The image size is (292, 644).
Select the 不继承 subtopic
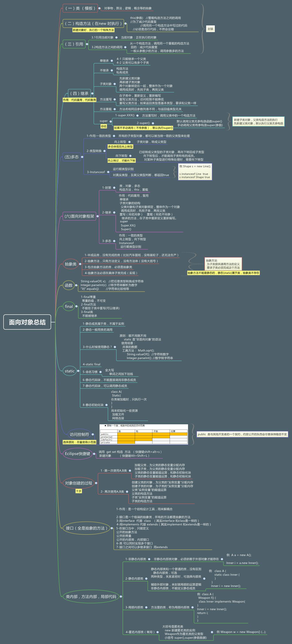[x=104, y=71]
